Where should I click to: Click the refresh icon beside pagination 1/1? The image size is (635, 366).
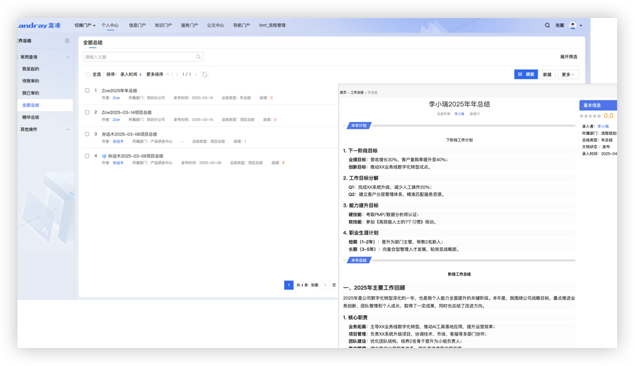(x=205, y=74)
